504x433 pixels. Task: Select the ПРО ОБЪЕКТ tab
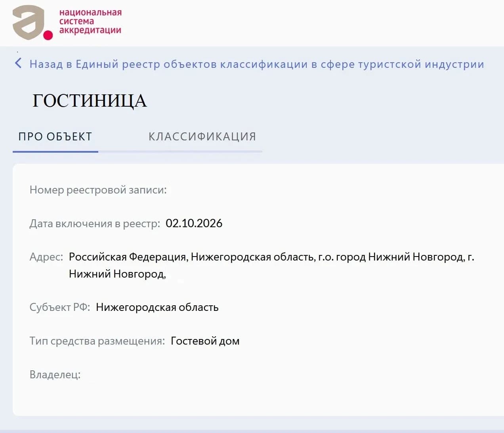coord(55,136)
